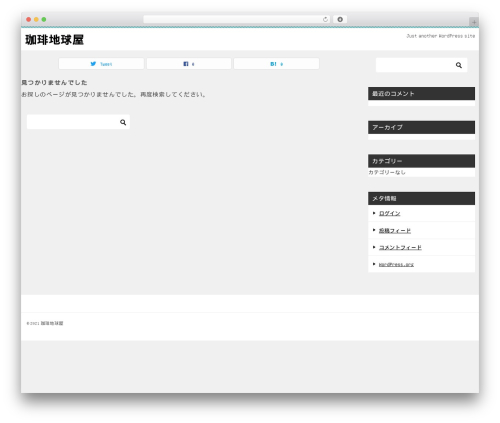Click the Hatena Bookmark B! share button

point(277,64)
